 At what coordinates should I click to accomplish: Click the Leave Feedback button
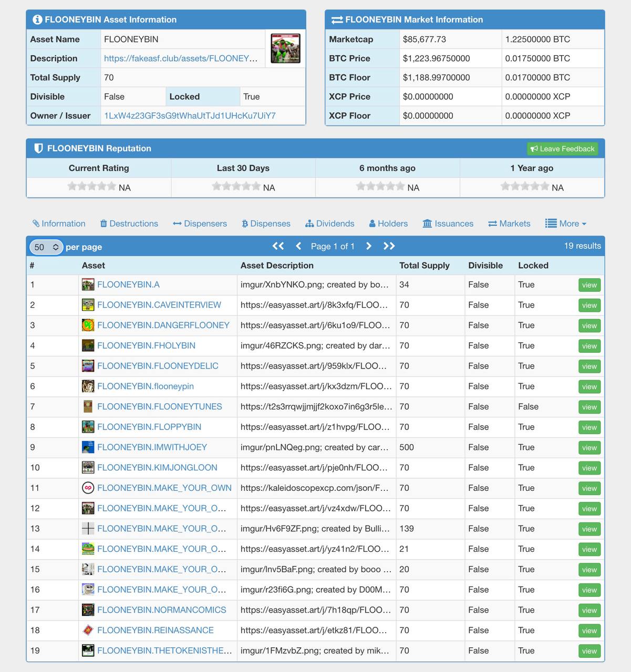(562, 149)
